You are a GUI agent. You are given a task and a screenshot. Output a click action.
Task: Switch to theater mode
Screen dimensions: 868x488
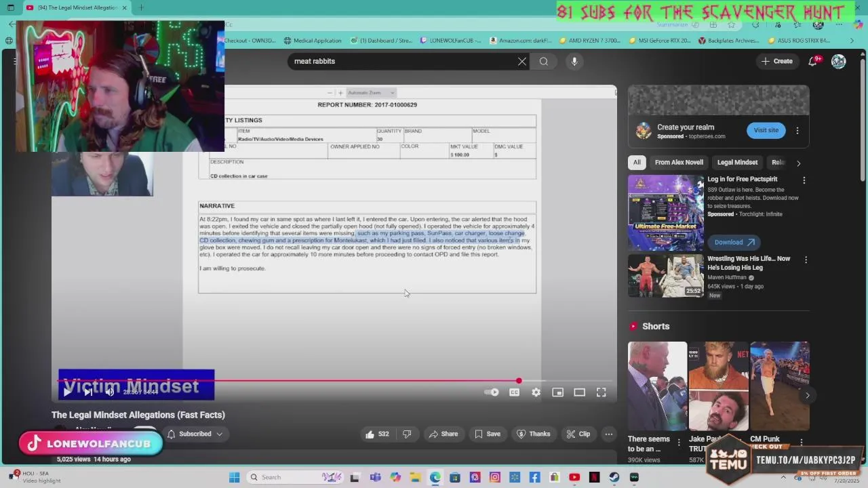tap(579, 392)
